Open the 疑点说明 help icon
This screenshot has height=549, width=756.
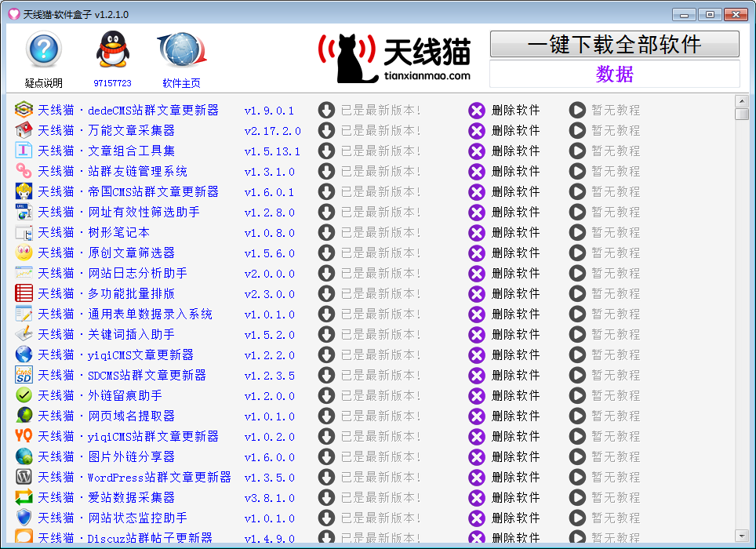[x=43, y=49]
